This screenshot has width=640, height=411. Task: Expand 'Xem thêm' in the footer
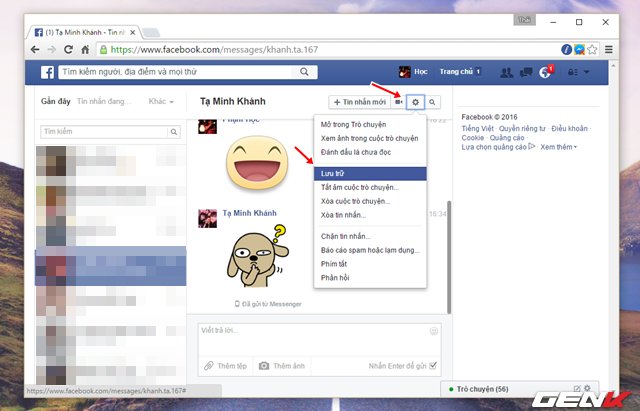point(558,147)
